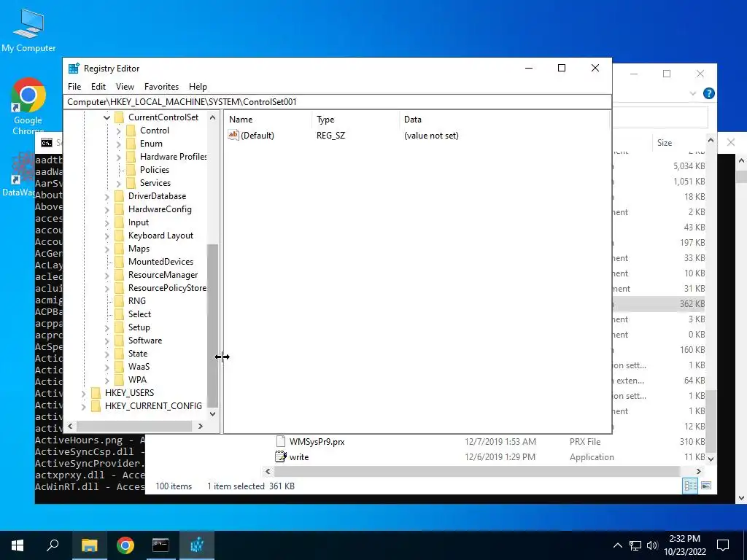
Task: Click the tree scroll up arrow
Action: point(212,117)
